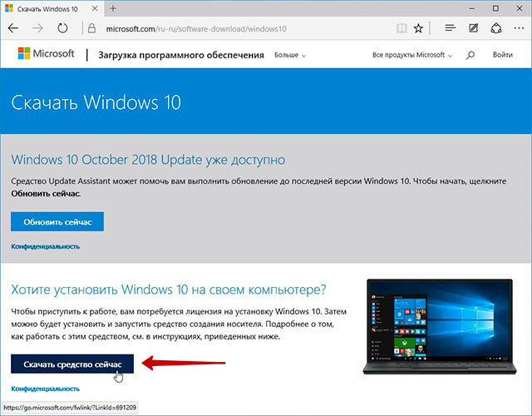Click the Обновить сейчас button
Image resolution: width=532 pixels, height=416 pixels.
pyautogui.click(x=57, y=222)
